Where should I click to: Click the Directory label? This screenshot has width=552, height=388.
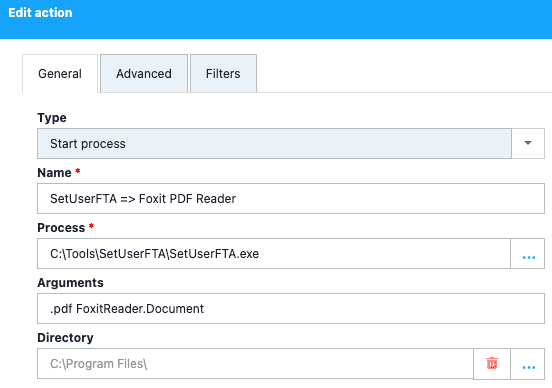(65, 338)
